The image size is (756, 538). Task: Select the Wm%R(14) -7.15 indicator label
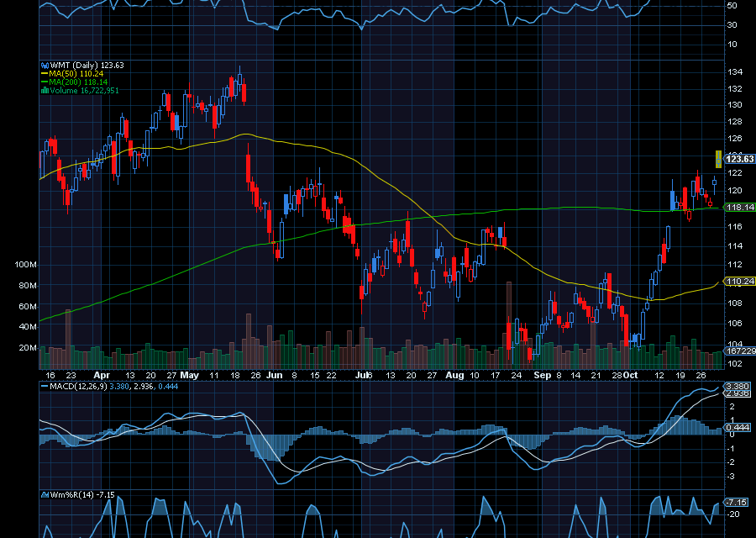tap(82, 495)
